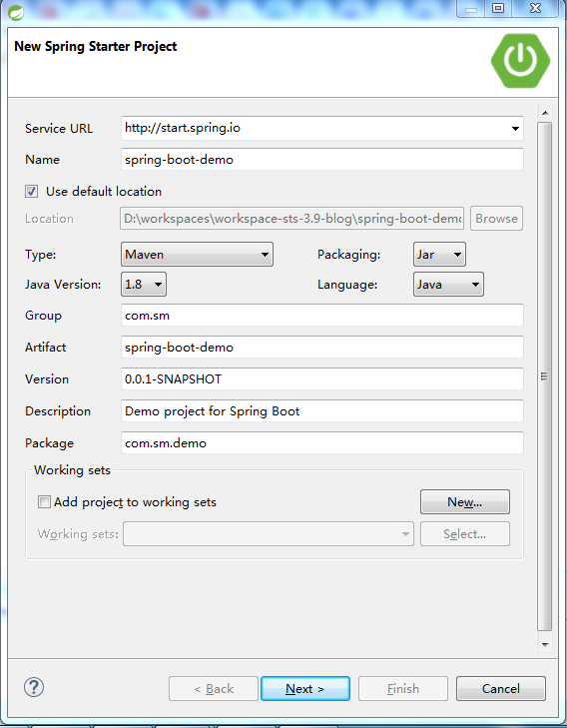Click the Next > button

(305, 688)
